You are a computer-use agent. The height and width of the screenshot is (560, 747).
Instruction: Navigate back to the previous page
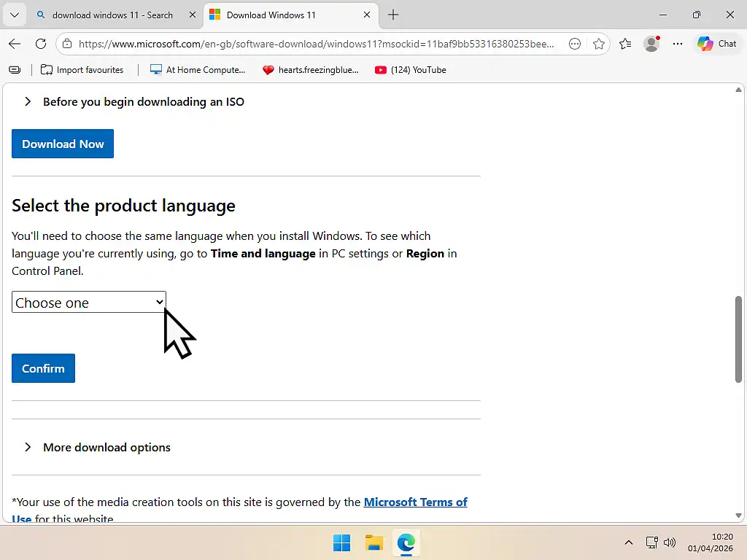pos(15,44)
